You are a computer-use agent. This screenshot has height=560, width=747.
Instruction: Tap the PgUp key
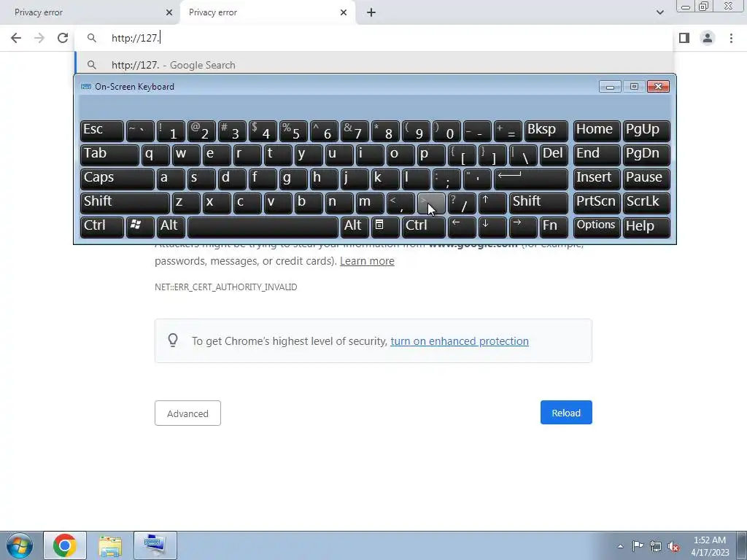646,130
